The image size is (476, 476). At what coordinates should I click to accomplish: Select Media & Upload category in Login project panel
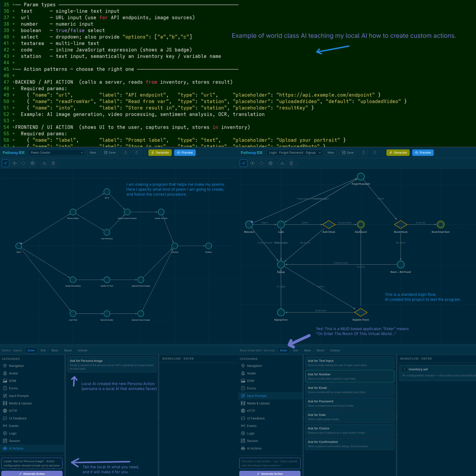[x=258, y=403]
